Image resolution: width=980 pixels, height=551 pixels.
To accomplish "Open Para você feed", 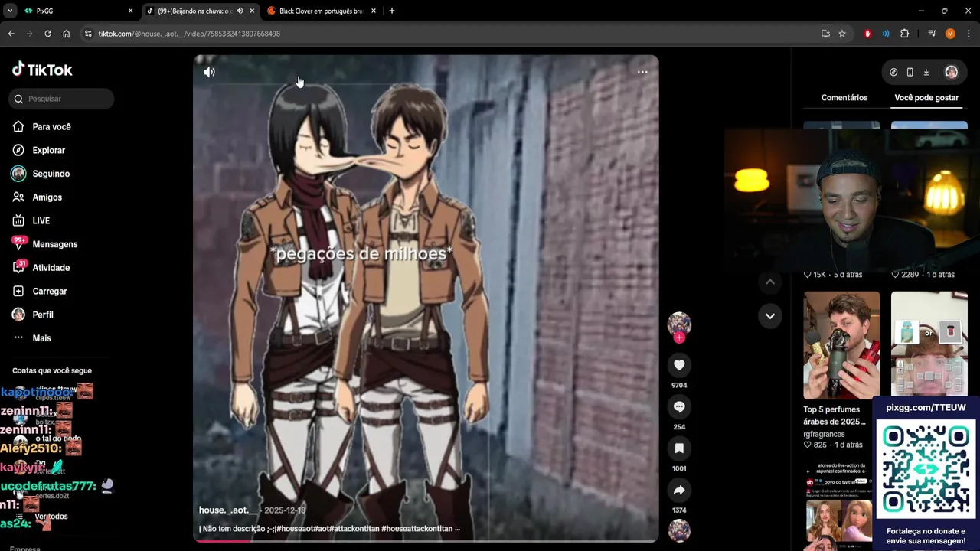I will 51,127.
